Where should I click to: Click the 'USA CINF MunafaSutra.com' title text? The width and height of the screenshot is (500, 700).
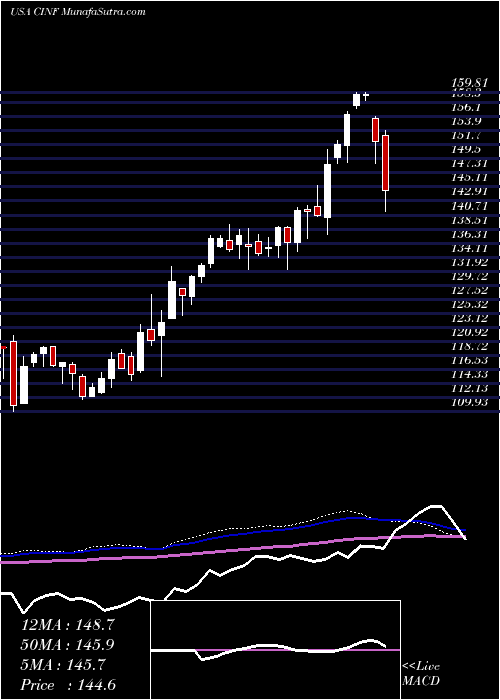pyautogui.click(x=78, y=12)
